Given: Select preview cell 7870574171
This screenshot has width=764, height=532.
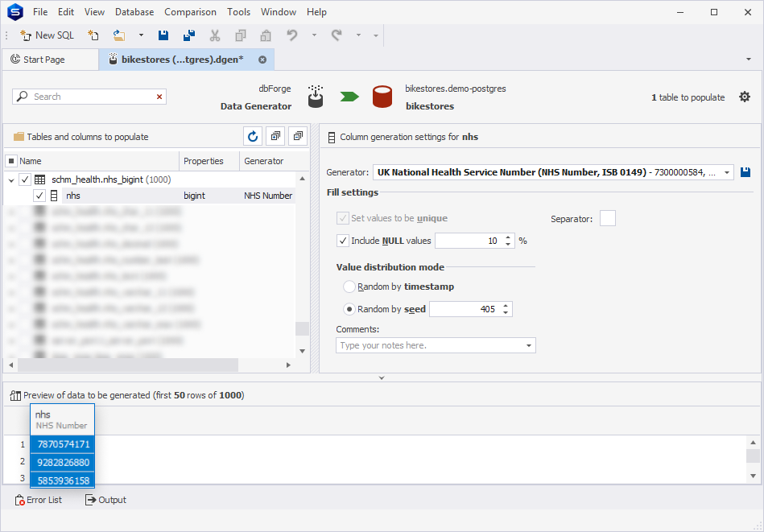Looking at the screenshot, I should pos(63,444).
